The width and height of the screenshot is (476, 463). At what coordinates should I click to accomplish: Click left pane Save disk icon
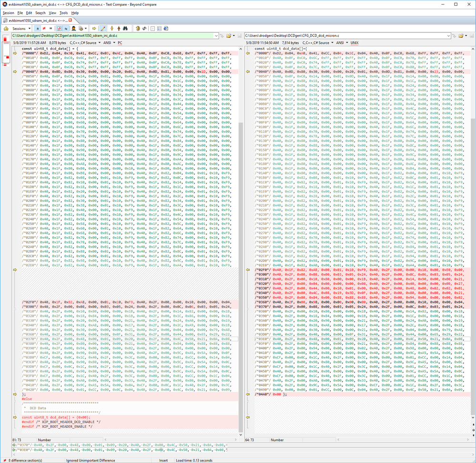(240, 36)
